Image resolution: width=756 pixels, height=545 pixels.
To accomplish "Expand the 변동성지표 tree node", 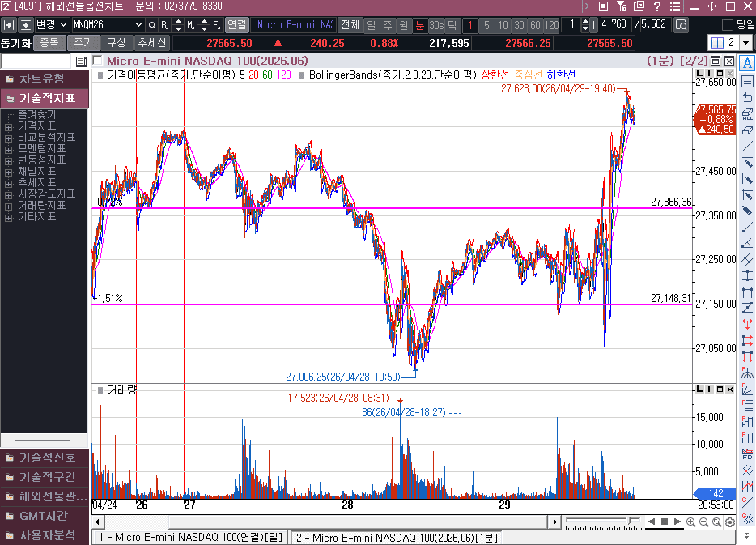I will coord(8,161).
